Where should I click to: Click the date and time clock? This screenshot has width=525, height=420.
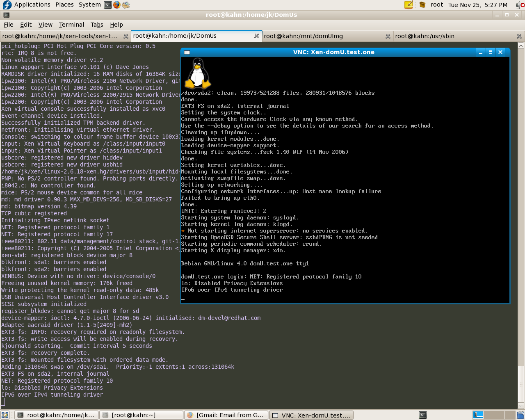coord(477,5)
